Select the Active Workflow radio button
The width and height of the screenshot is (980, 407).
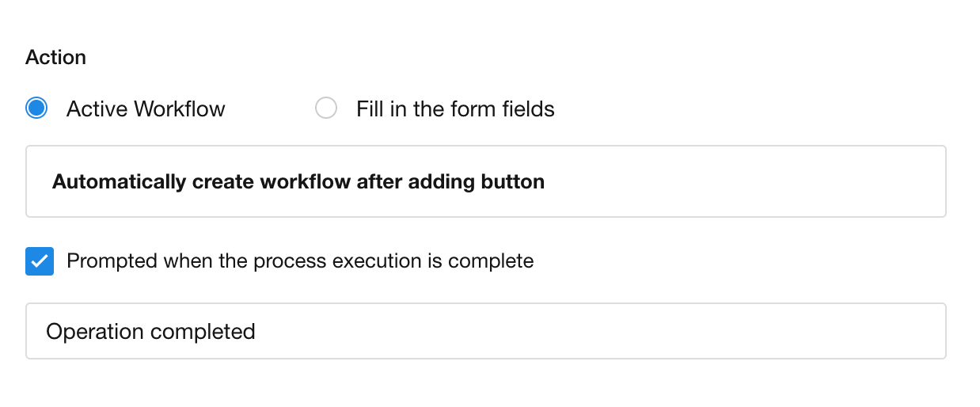point(36,108)
